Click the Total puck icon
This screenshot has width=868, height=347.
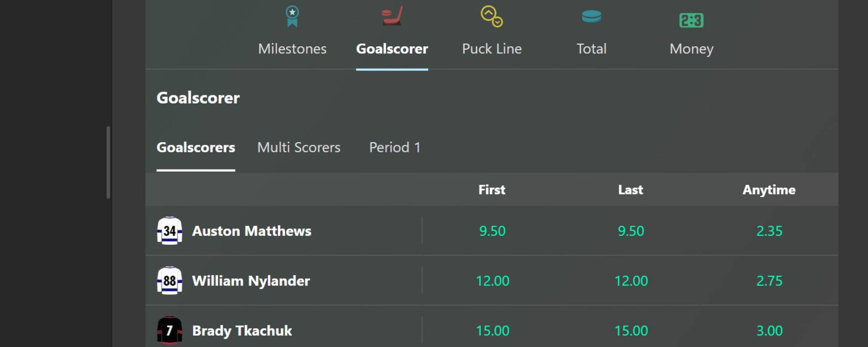click(x=591, y=16)
